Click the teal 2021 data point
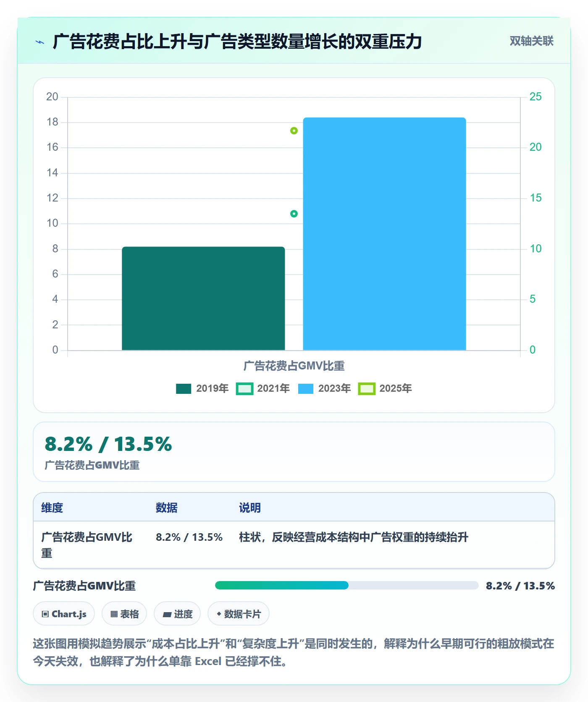The image size is (588, 702). click(x=294, y=214)
